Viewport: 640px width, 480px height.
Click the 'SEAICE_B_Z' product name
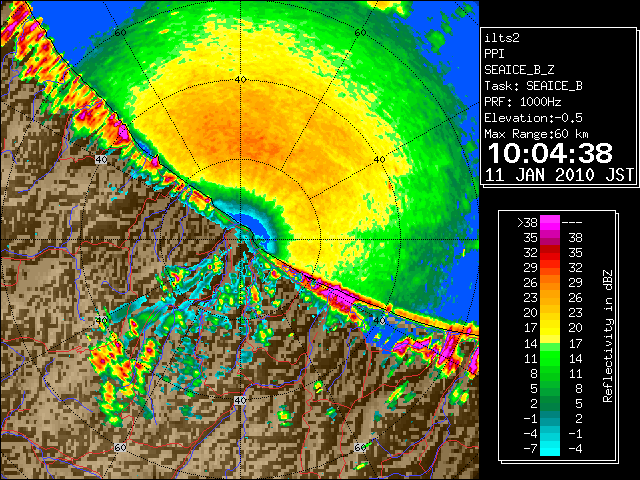[519, 70]
